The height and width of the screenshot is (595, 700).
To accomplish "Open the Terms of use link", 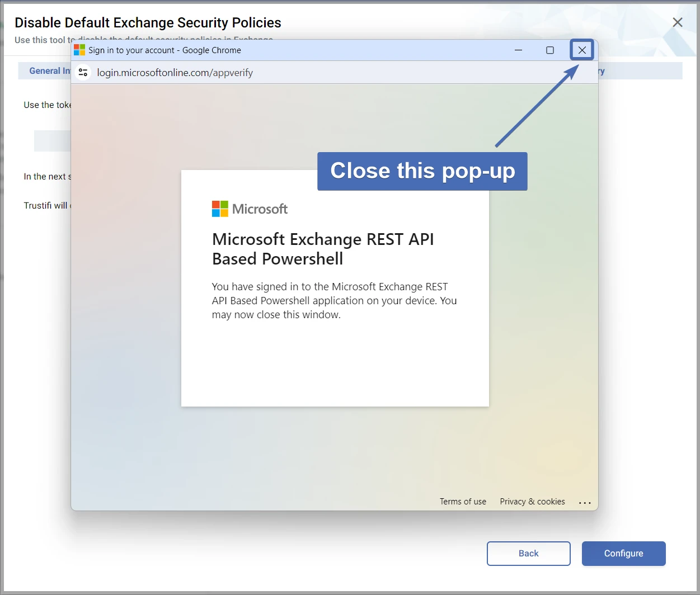I will (463, 502).
